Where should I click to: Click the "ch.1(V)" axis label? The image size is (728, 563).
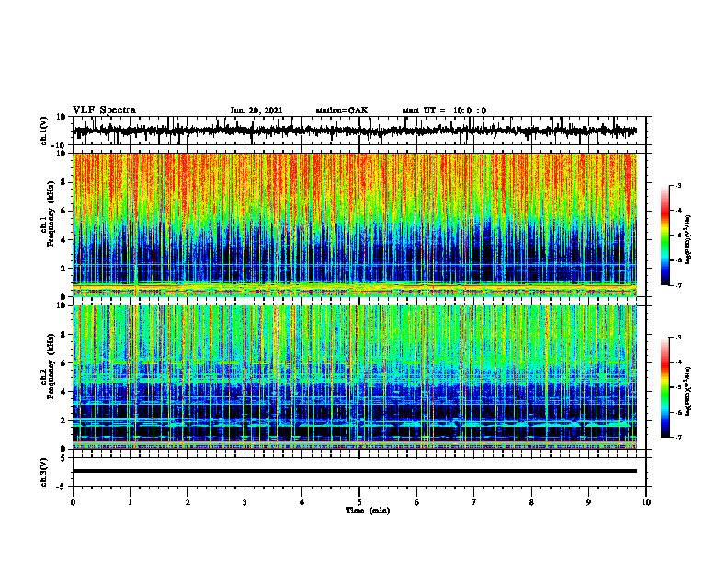pos(44,131)
